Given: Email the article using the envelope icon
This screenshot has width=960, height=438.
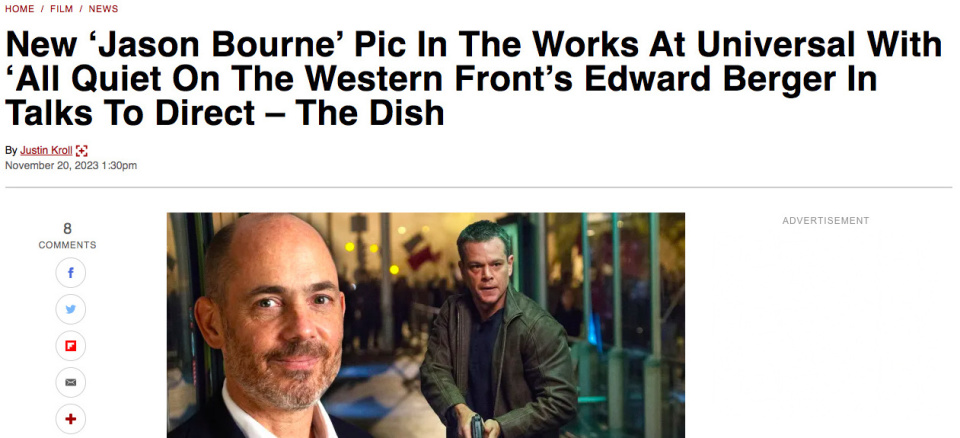Looking at the screenshot, I should click(x=70, y=383).
